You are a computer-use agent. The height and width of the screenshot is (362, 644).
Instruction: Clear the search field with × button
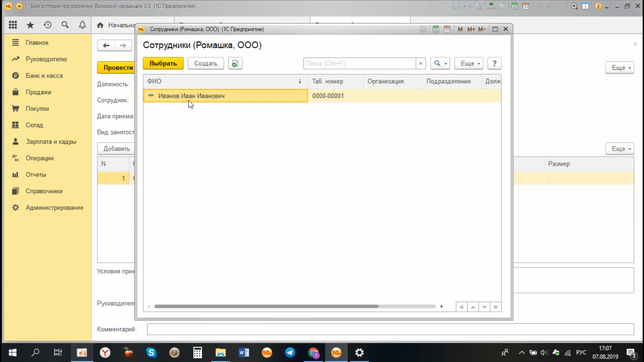[x=421, y=63]
